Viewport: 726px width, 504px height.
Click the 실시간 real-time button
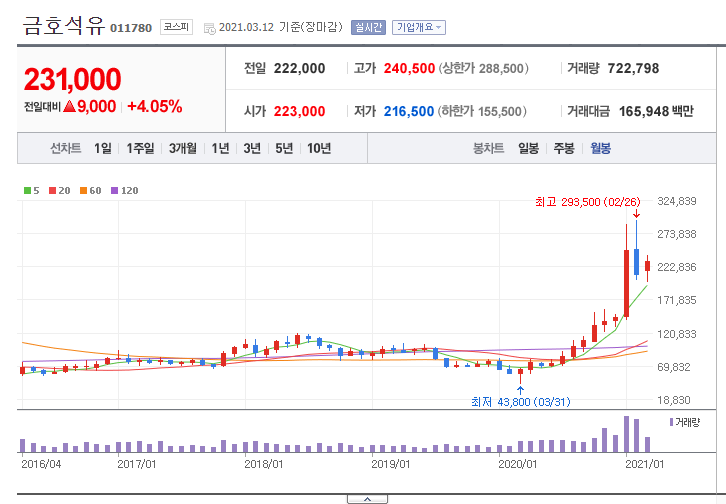368,27
